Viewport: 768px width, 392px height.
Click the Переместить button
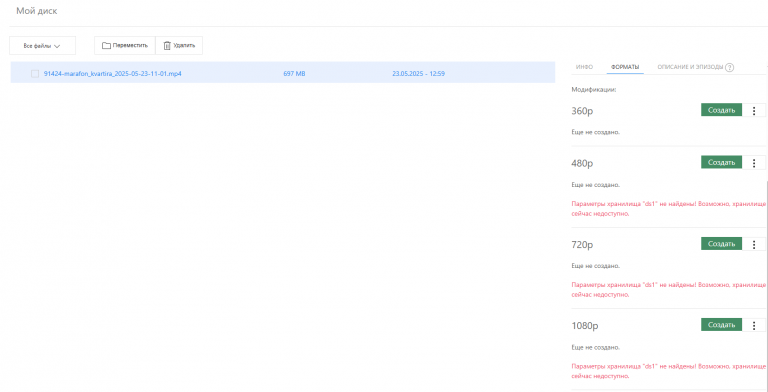coord(125,46)
